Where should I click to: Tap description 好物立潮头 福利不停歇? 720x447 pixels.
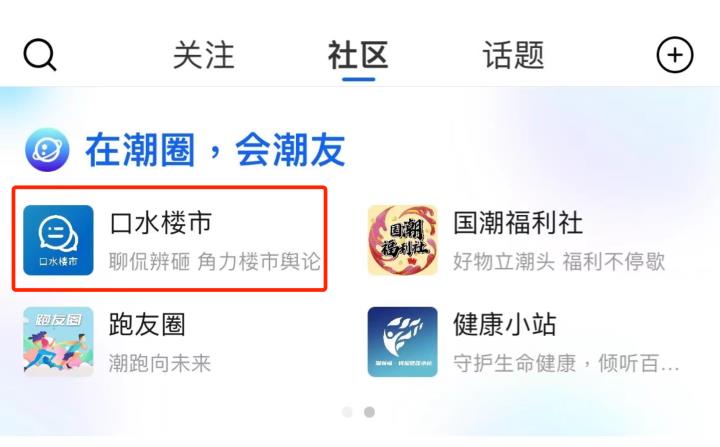click(x=559, y=262)
